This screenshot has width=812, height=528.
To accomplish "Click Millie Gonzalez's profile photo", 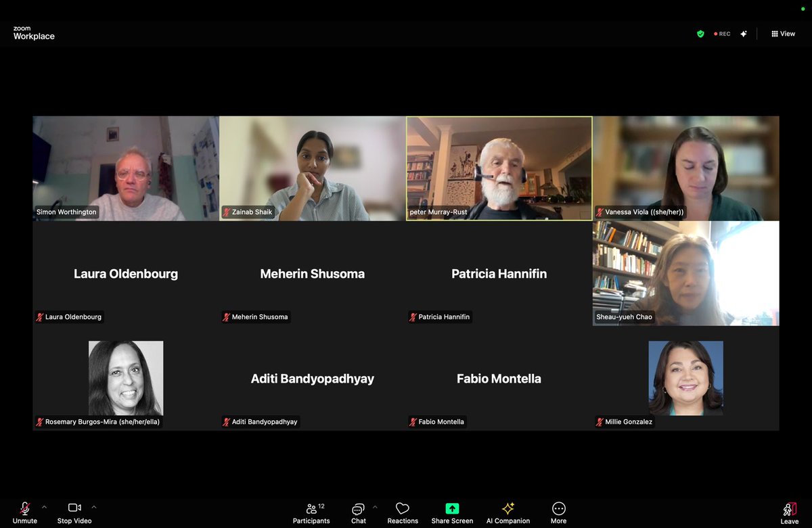I will point(686,378).
